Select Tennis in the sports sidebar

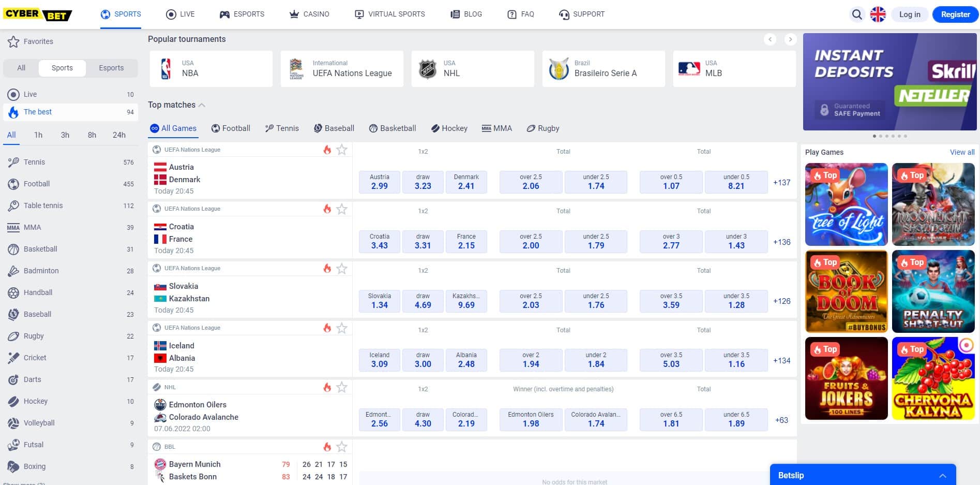[71, 162]
